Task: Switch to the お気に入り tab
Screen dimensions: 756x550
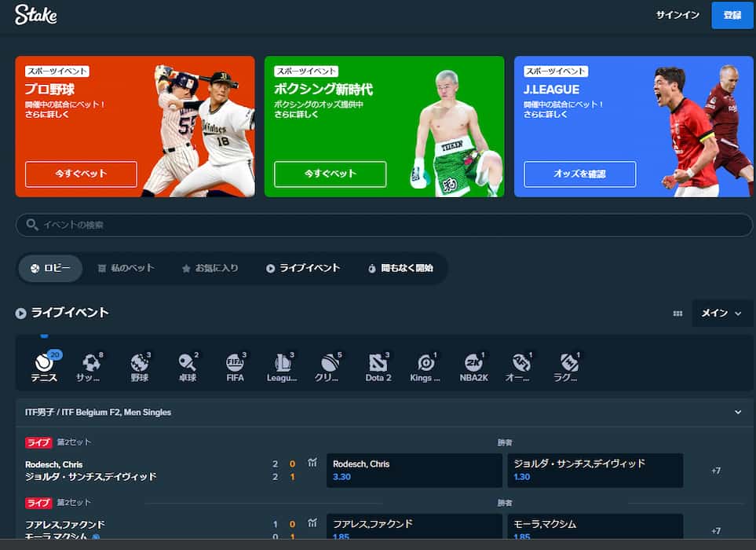Action: click(x=210, y=268)
